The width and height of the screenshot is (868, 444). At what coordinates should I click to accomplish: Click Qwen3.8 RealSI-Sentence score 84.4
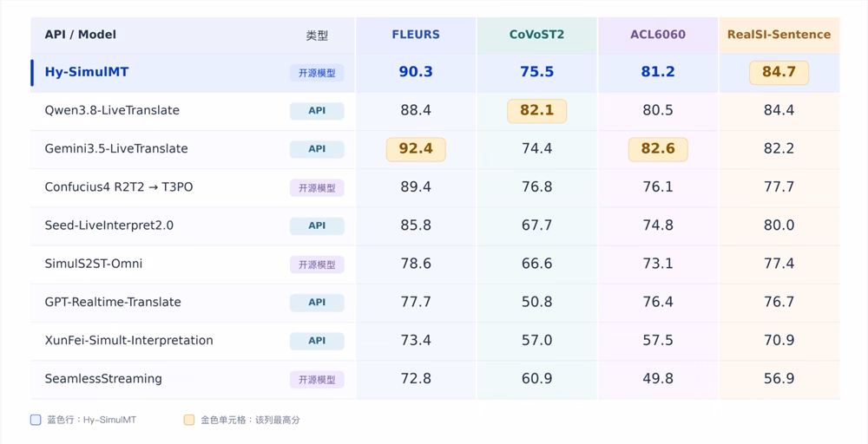coord(779,110)
